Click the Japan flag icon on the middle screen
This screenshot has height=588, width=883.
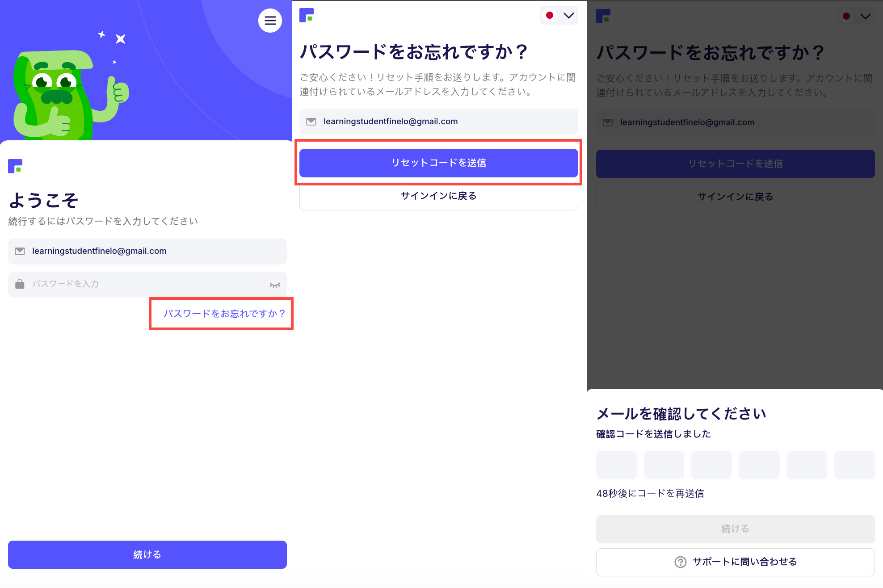(x=550, y=15)
